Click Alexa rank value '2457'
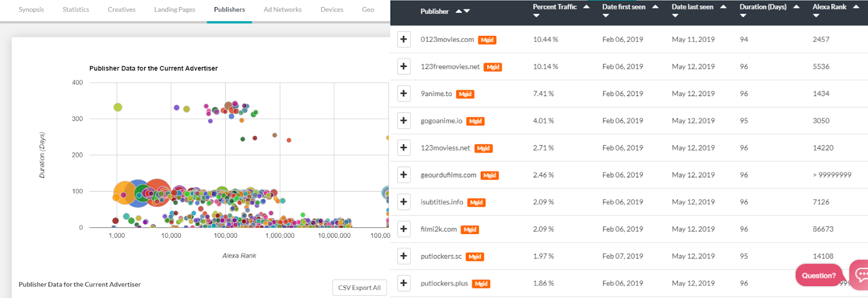Image resolution: width=868 pixels, height=298 pixels. pos(821,40)
